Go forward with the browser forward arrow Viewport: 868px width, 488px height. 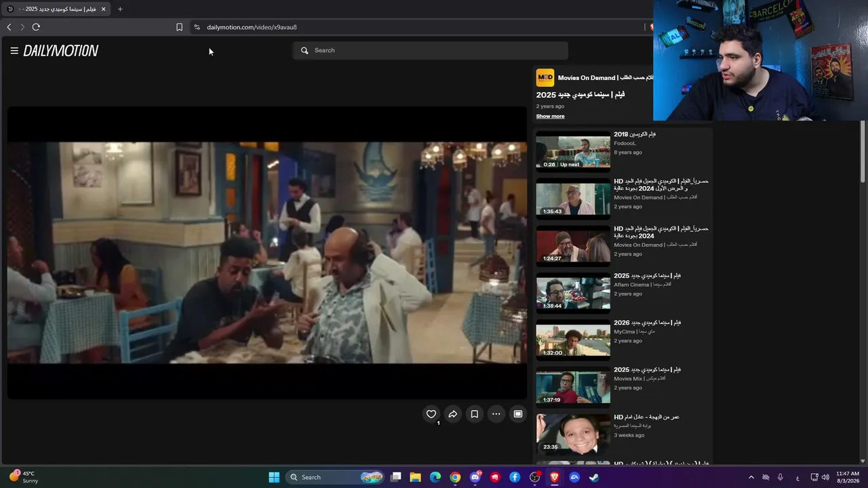pos(22,27)
